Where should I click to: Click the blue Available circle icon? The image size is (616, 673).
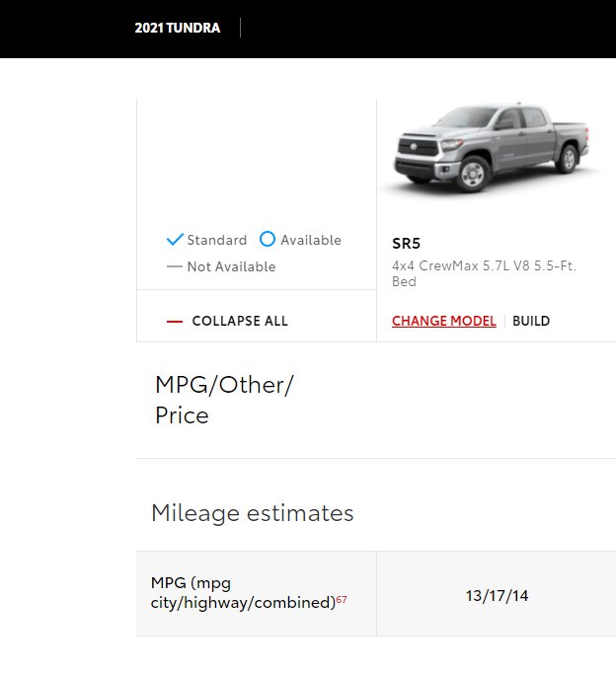267,239
